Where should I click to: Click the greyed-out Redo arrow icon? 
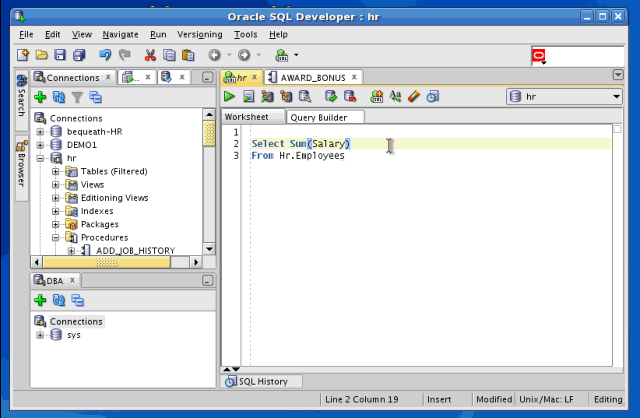coord(124,55)
